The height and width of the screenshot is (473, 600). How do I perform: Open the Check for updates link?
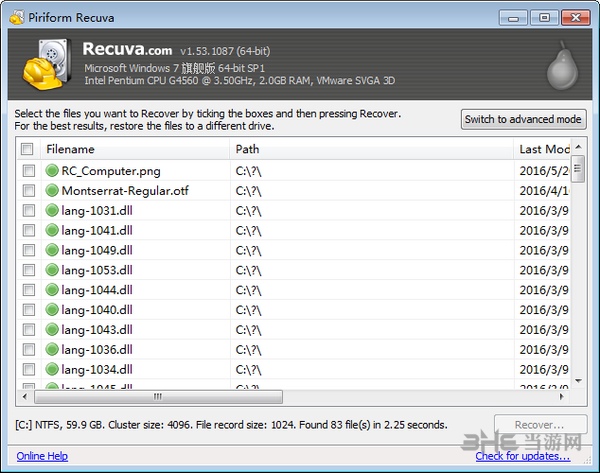coord(523,456)
